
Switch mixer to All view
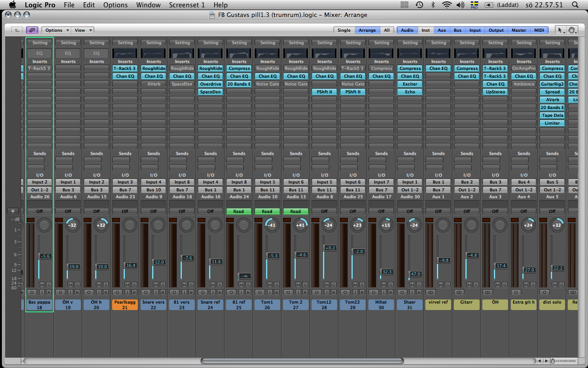[x=387, y=30]
